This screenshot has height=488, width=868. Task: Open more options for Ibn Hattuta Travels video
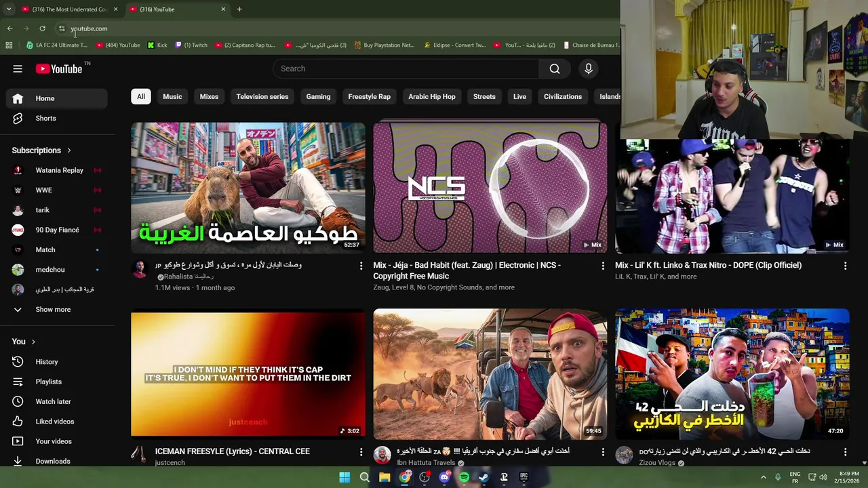(x=603, y=451)
